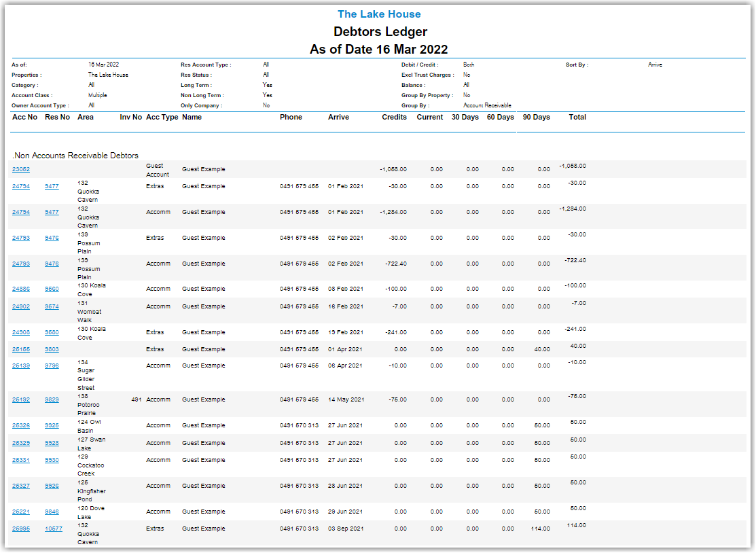Click the 14 May 2021 arrival date

[x=346, y=399]
